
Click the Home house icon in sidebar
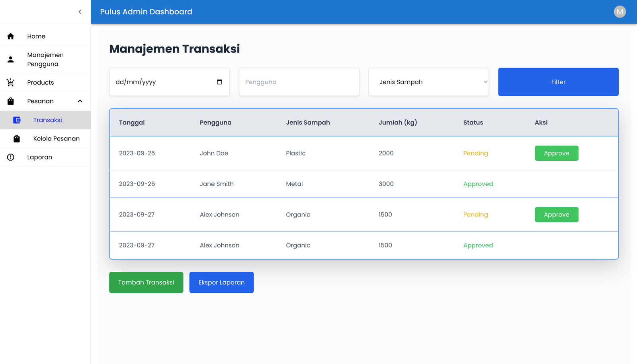(x=11, y=36)
